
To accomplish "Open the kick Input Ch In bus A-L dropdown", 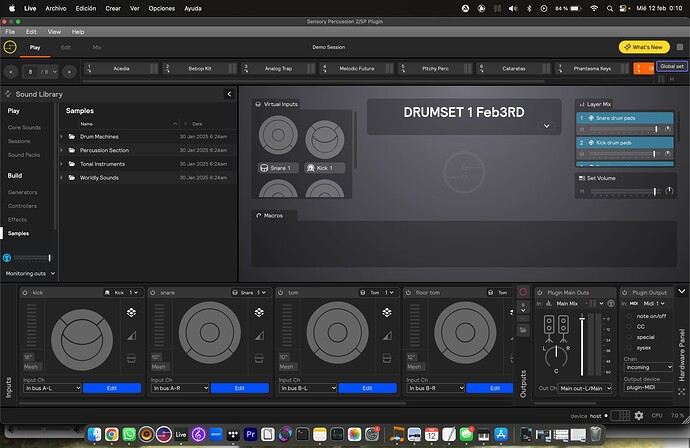I will click(x=52, y=388).
